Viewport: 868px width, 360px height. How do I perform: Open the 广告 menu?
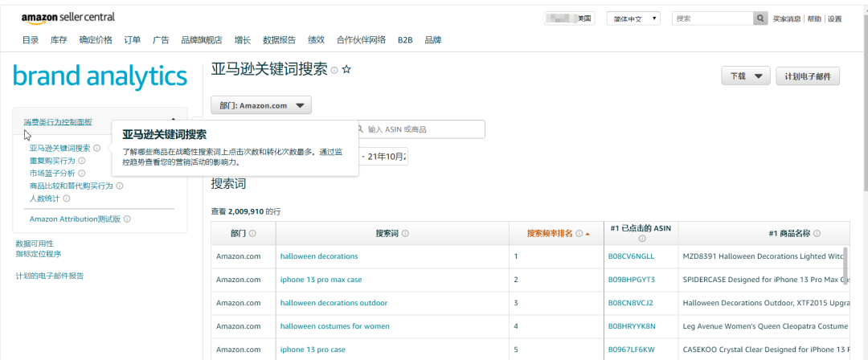click(x=161, y=40)
